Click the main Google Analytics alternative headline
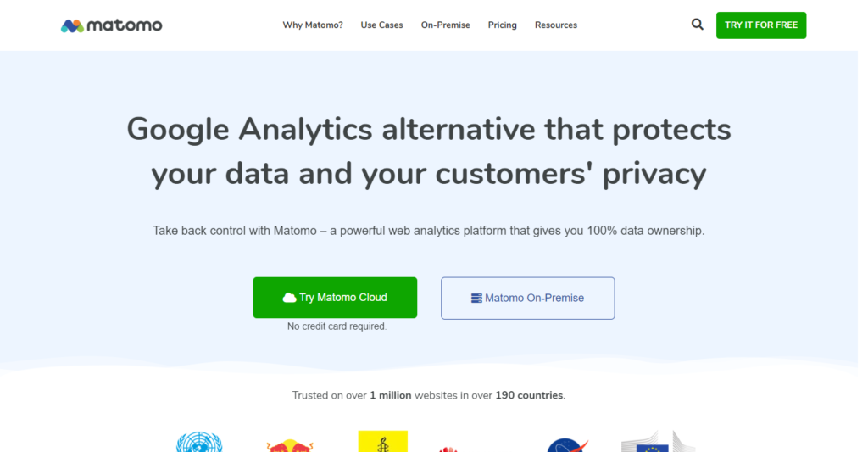868x452 pixels. pyautogui.click(x=428, y=152)
